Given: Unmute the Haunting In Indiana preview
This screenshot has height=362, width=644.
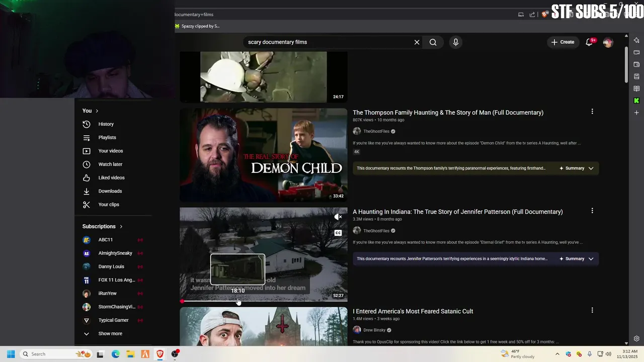Looking at the screenshot, I should click(338, 217).
